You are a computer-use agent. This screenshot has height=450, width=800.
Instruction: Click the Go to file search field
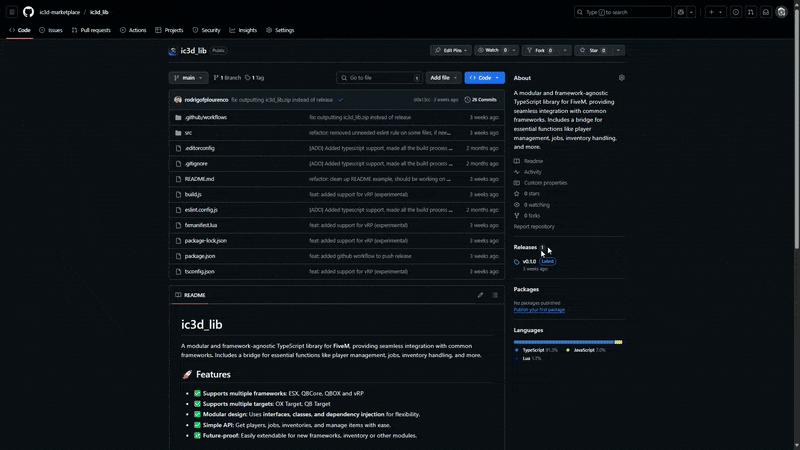[380, 77]
